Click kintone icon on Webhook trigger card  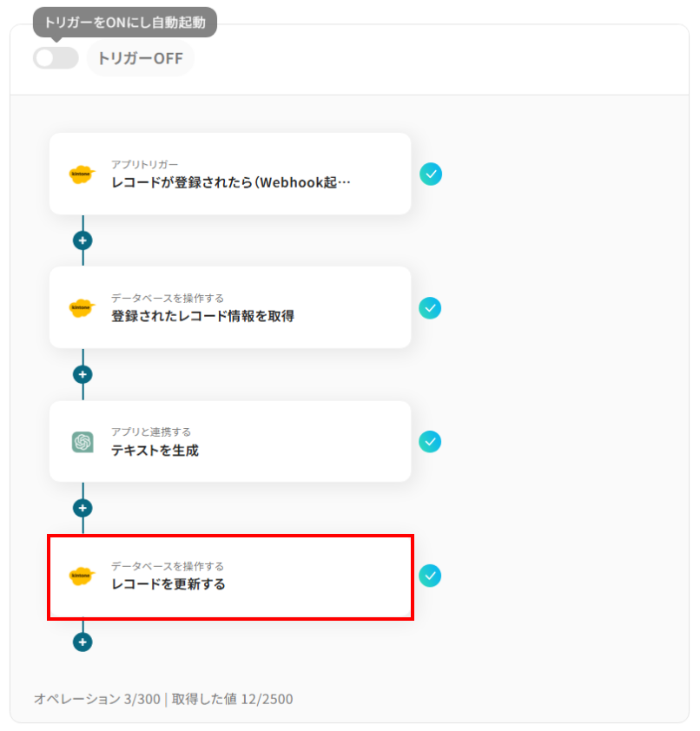tap(82, 175)
